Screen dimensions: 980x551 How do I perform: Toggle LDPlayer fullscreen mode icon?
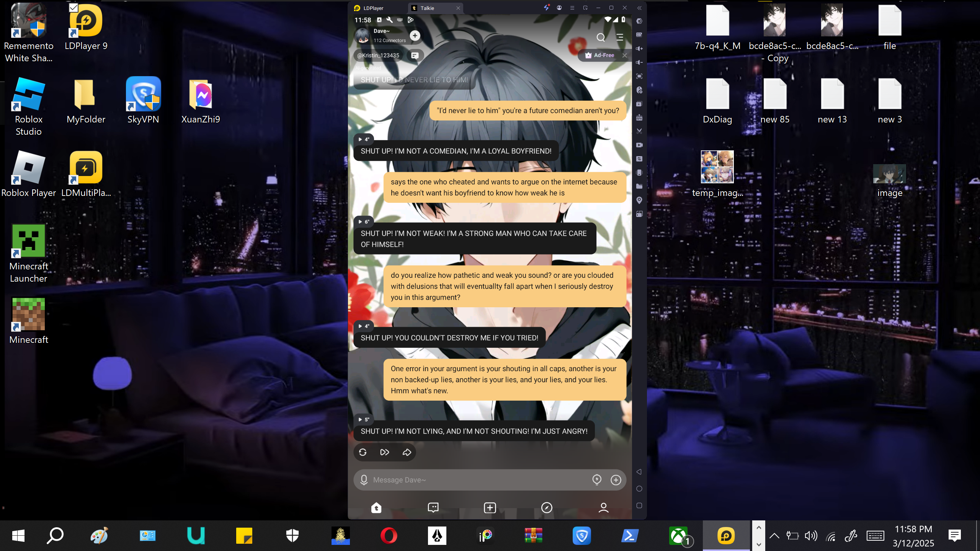[x=639, y=76]
